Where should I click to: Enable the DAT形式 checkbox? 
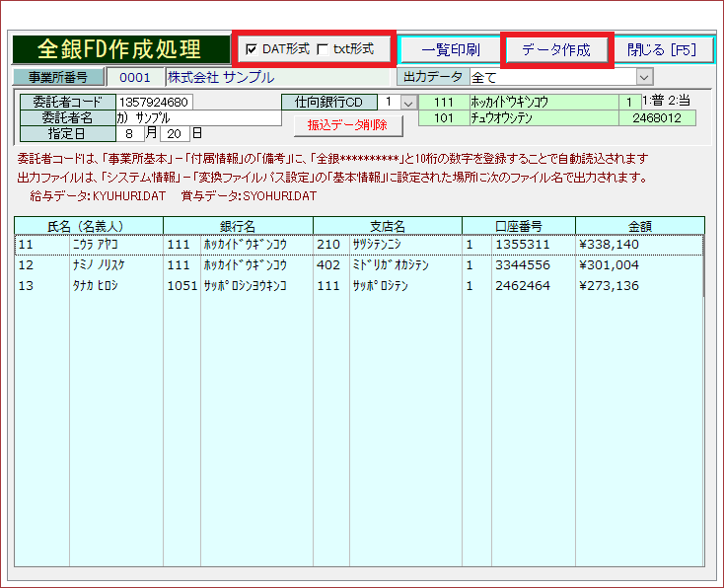click(x=252, y=49)
